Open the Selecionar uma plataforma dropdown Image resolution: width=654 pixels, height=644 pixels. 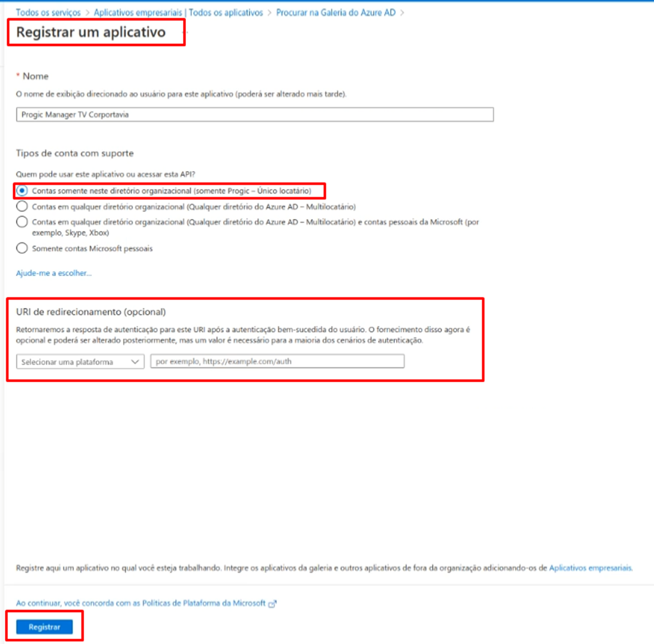pyautogui.click(x=80, y=362)
